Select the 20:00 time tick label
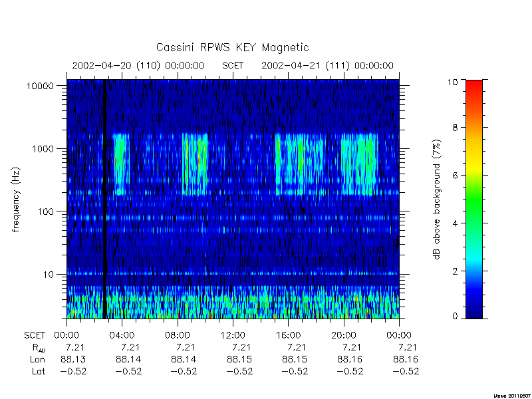Screen dimensions: 532x399 click(x=344, y=336)
